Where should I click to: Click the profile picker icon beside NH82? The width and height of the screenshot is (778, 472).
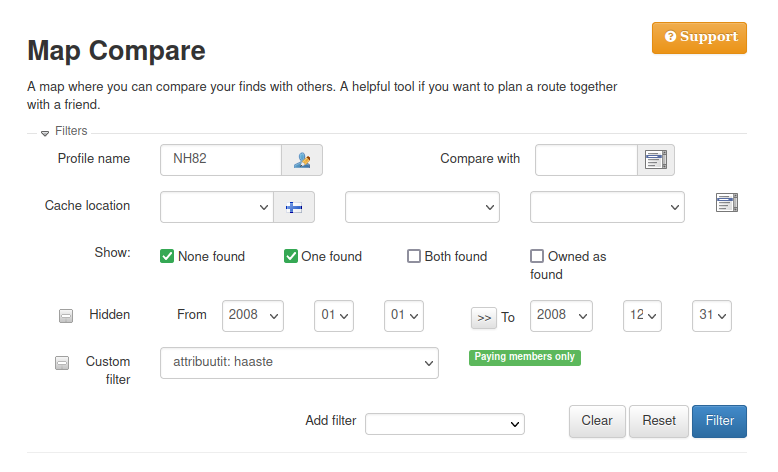[x=302, y=160]
